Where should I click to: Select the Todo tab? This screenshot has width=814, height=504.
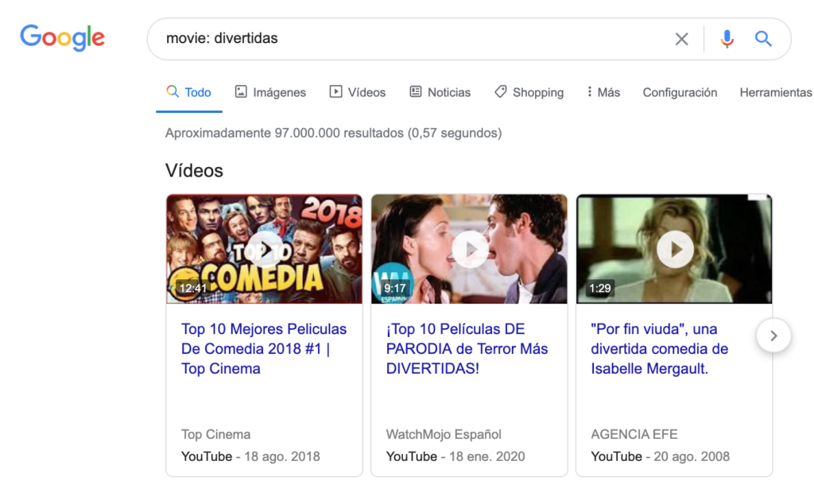point(189,92)
